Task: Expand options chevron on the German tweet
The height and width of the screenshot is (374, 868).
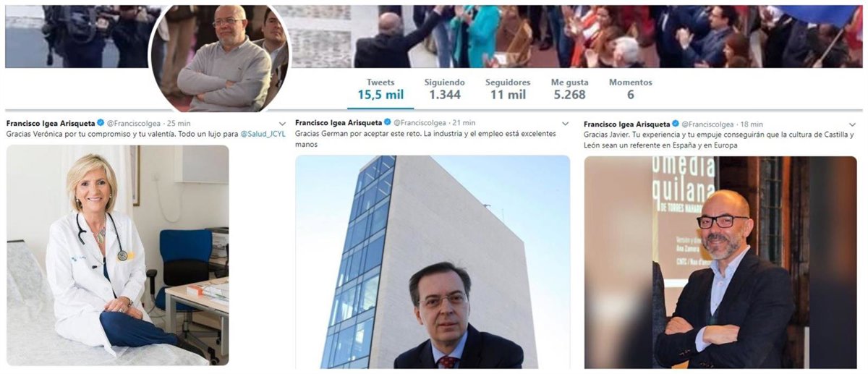Action: (565, 124)
